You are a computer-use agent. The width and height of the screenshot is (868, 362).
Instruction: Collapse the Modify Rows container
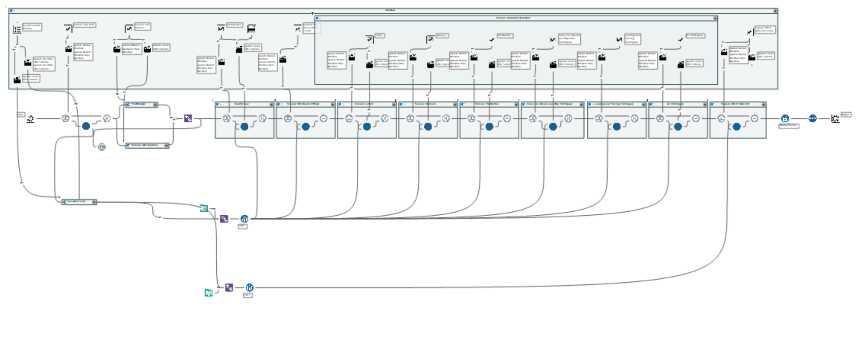pos(272,104)
